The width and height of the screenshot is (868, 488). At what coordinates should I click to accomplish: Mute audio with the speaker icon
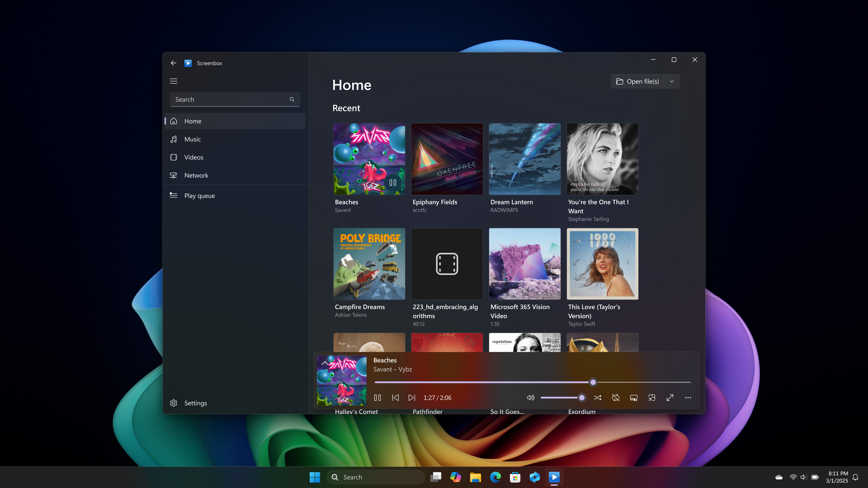coord(530,398)
